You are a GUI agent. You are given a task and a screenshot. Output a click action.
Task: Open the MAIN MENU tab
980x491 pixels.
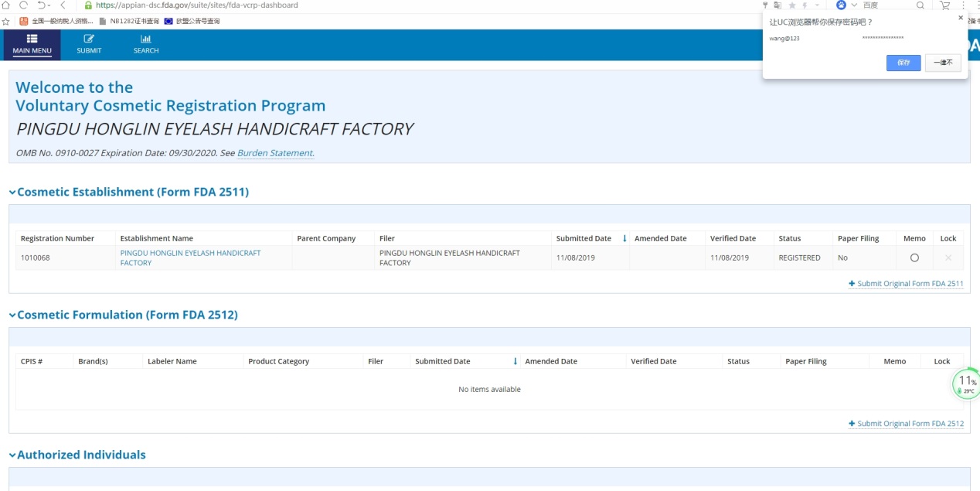(32, 44)
